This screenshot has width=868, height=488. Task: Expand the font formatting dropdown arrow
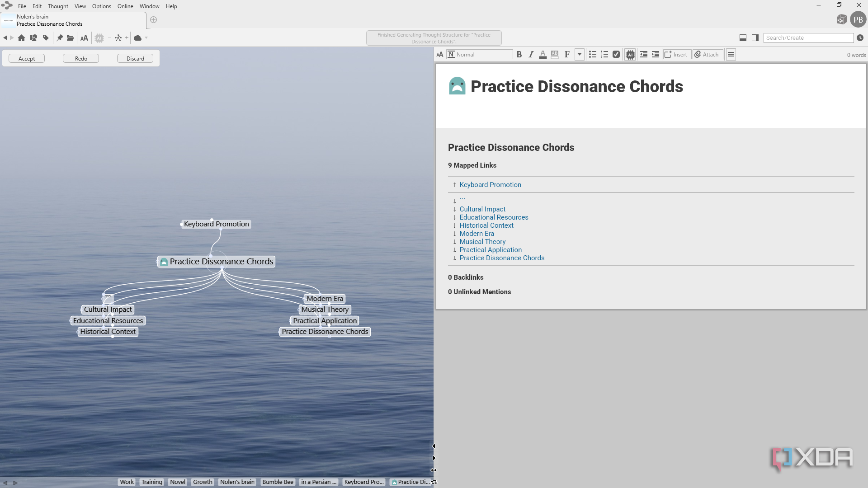click(580, 55)
